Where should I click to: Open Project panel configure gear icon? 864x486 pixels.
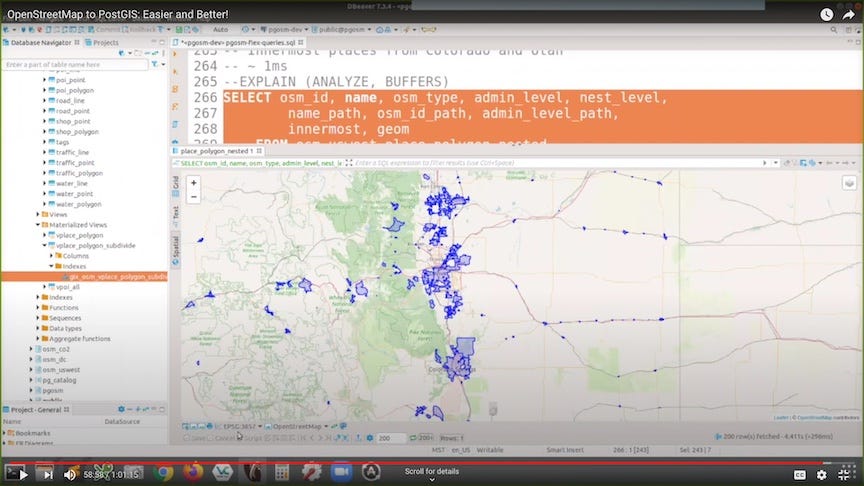coord(121,409)
